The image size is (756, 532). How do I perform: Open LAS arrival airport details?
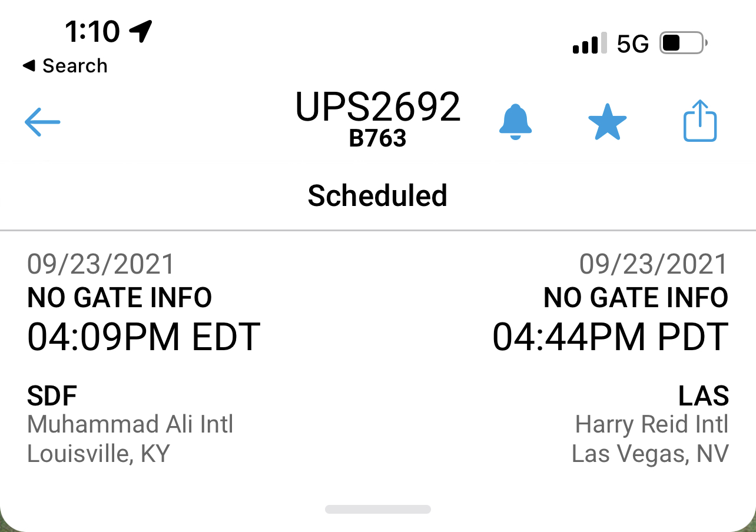tap(704, 396)
